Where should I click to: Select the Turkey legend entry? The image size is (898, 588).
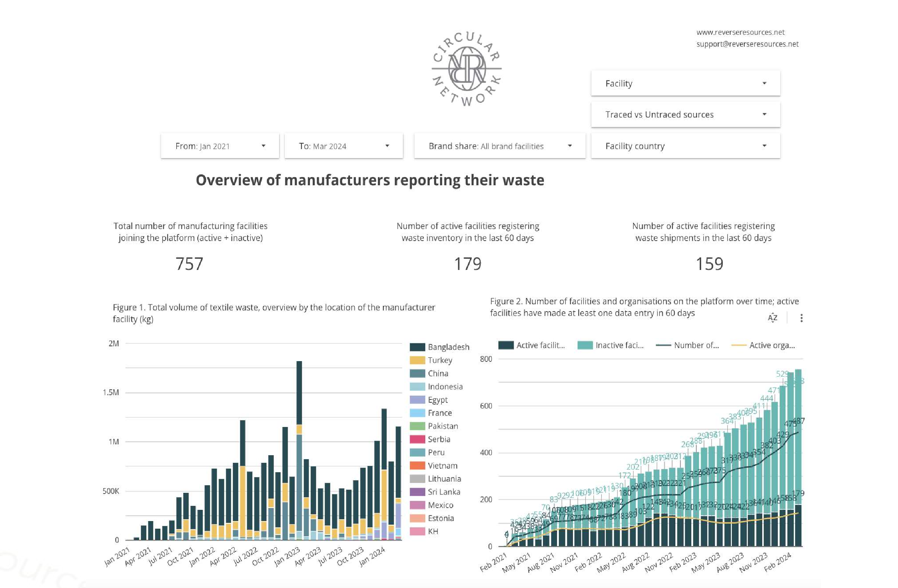(439, 360)
